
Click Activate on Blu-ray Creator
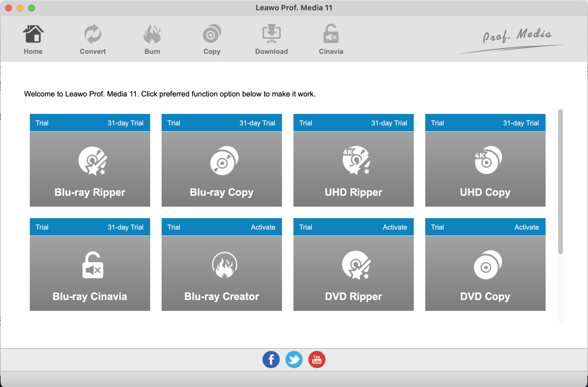tap(263, 227)
